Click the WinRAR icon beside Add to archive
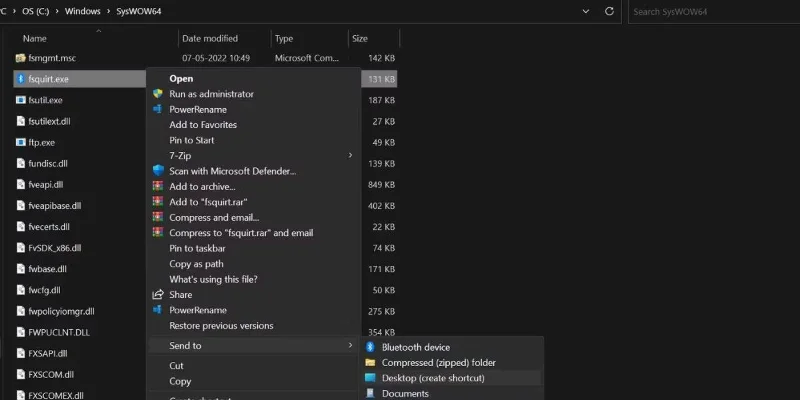 click(x=158, y=186)
